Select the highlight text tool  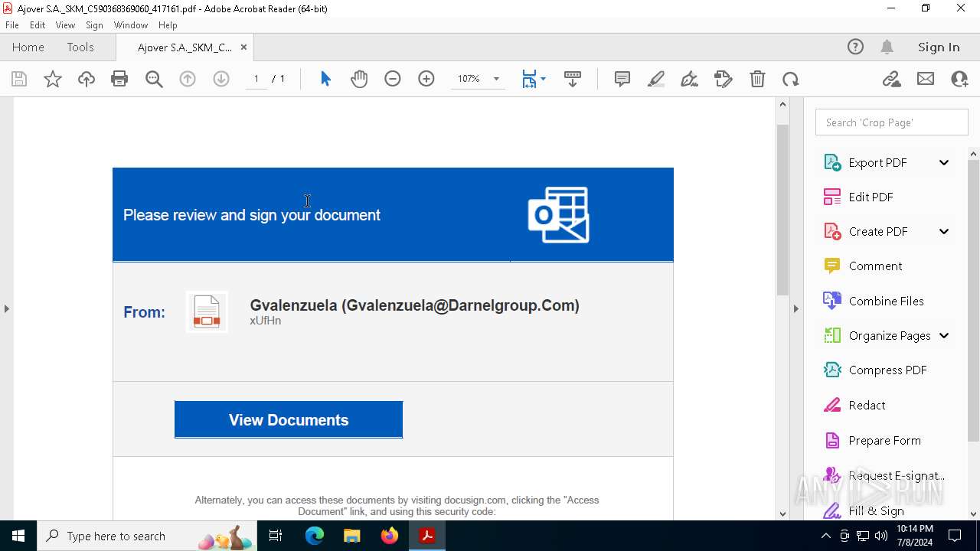click(656, 79)
